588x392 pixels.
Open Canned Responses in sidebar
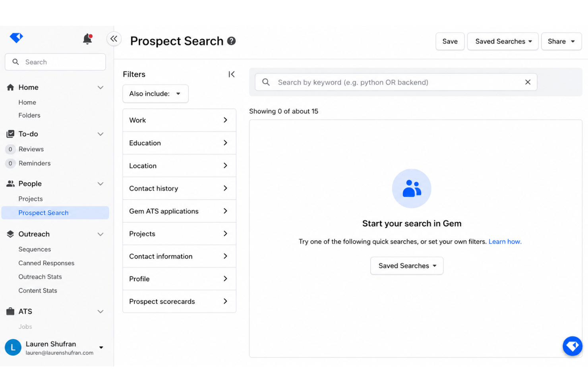[46, 263]
